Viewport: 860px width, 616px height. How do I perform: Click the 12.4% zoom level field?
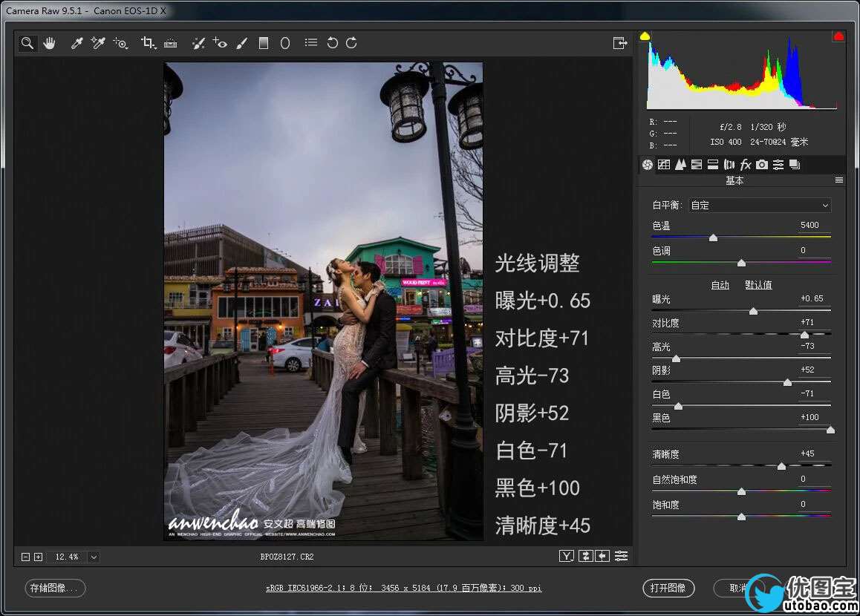(x=66, y=557)
